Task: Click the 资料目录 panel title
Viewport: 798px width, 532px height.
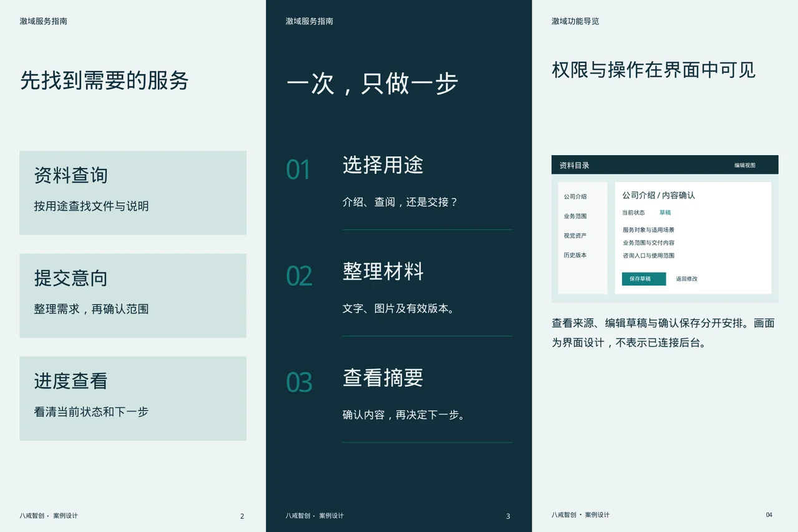Action: (x=575, y=165)
